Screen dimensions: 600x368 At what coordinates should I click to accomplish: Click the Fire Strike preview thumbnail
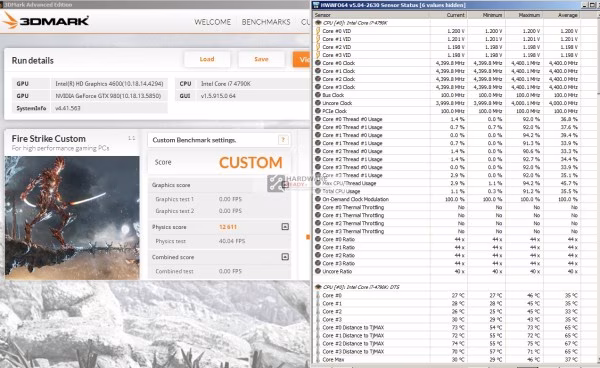[x=72, y=217]
